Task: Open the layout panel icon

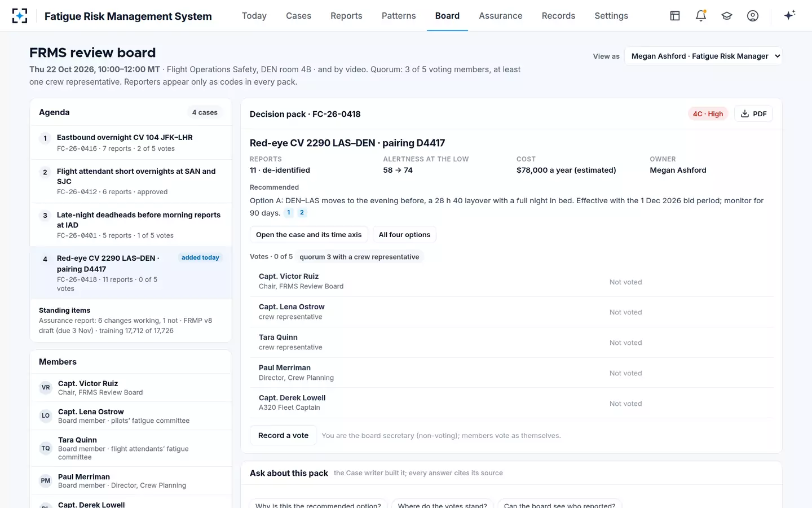Action: coord(675,16)
